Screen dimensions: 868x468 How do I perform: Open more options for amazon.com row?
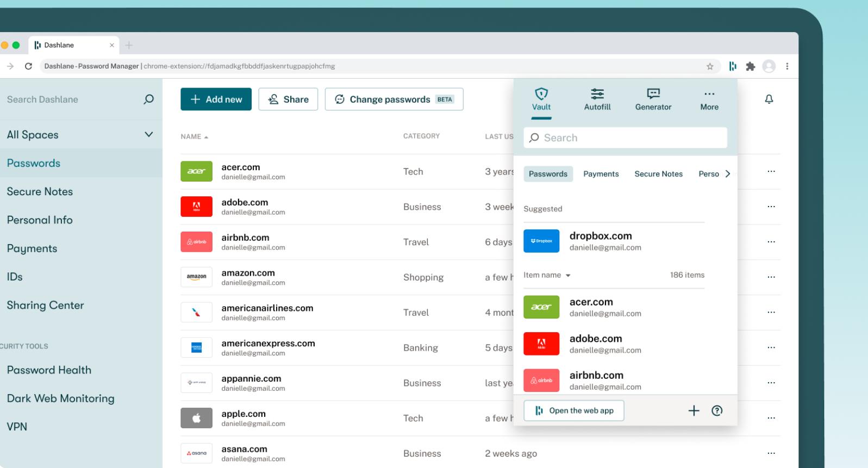click(771, 277)
